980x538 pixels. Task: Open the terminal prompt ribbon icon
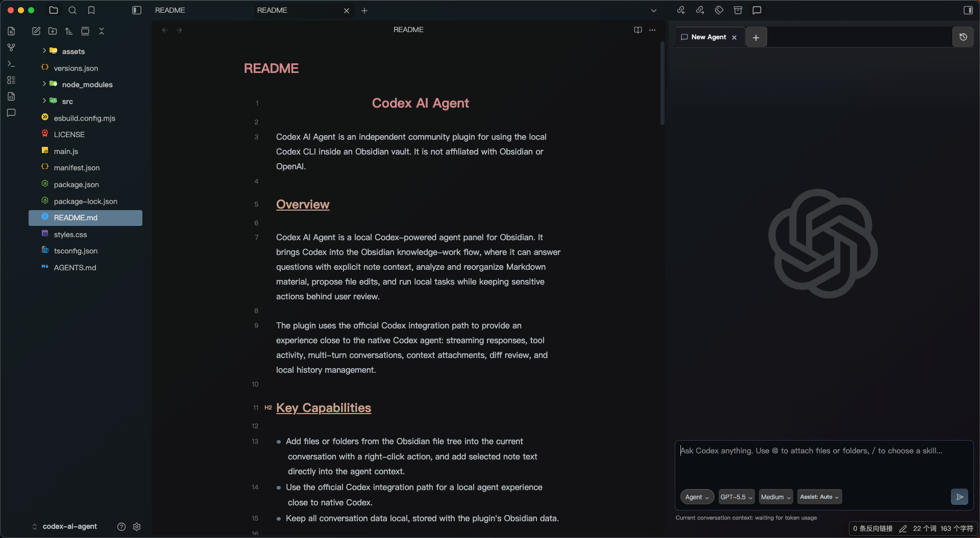11,64
